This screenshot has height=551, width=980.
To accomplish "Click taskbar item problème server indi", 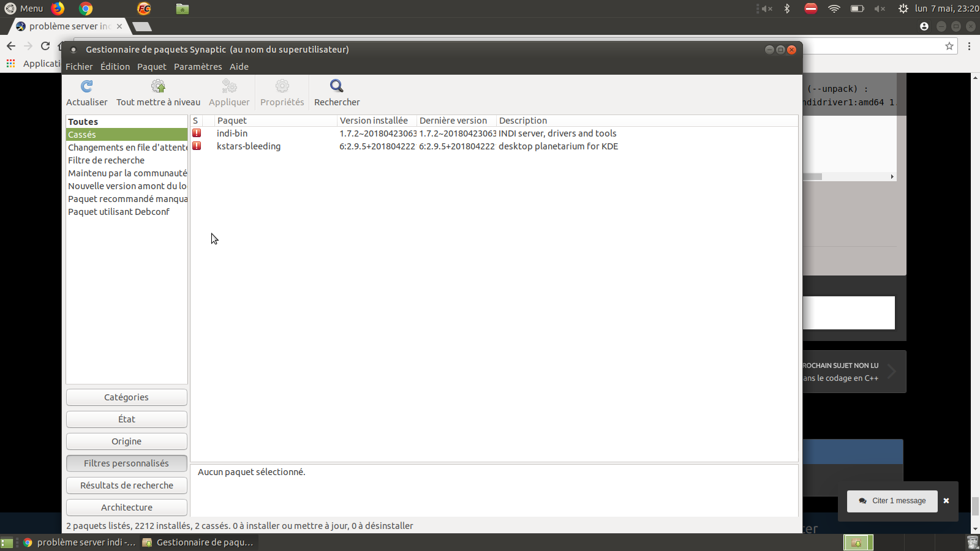I will (x=80, y=542).
